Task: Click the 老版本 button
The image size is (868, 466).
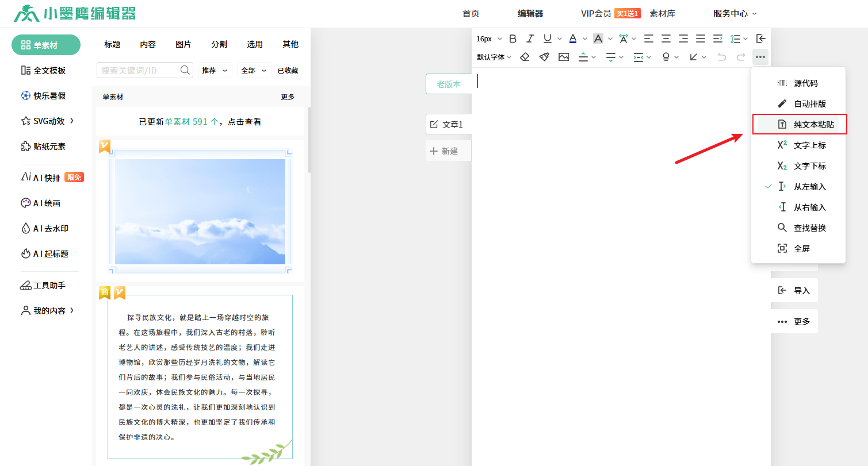Action: click(x=449, y=84)
